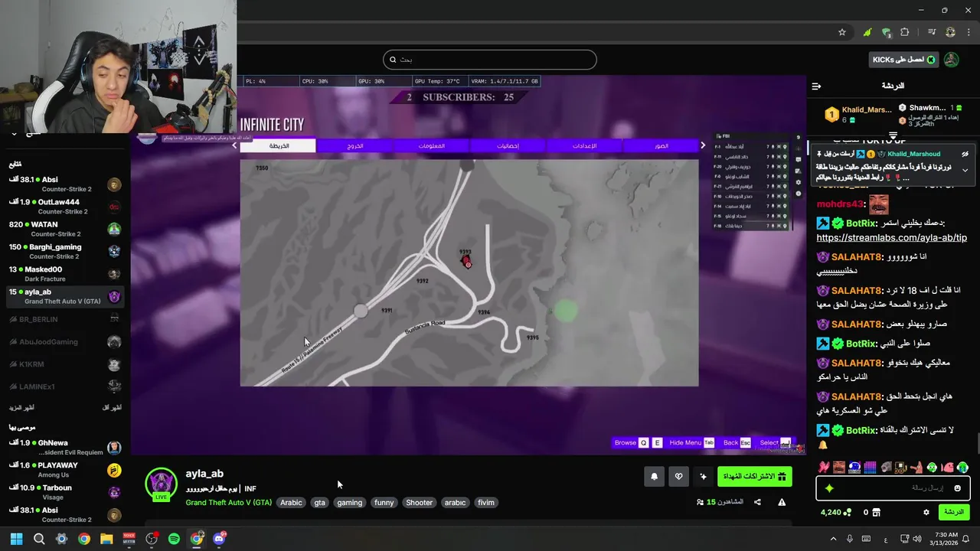This screenshot has width=980, height=551.
Task: Show hidden system tray icons chevron
Action: pyautogui.click(x=834, y=539)
